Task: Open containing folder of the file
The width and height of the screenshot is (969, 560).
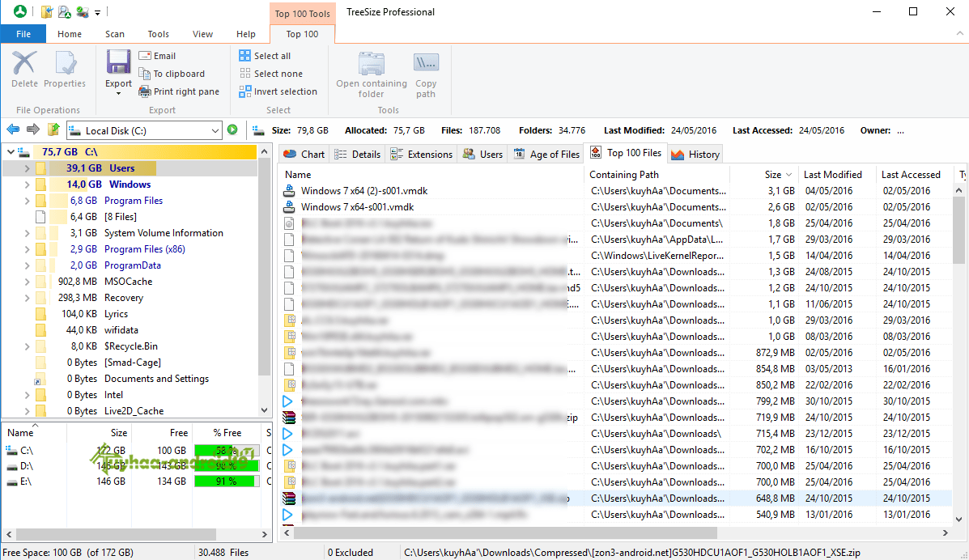Action: point(372,74)
